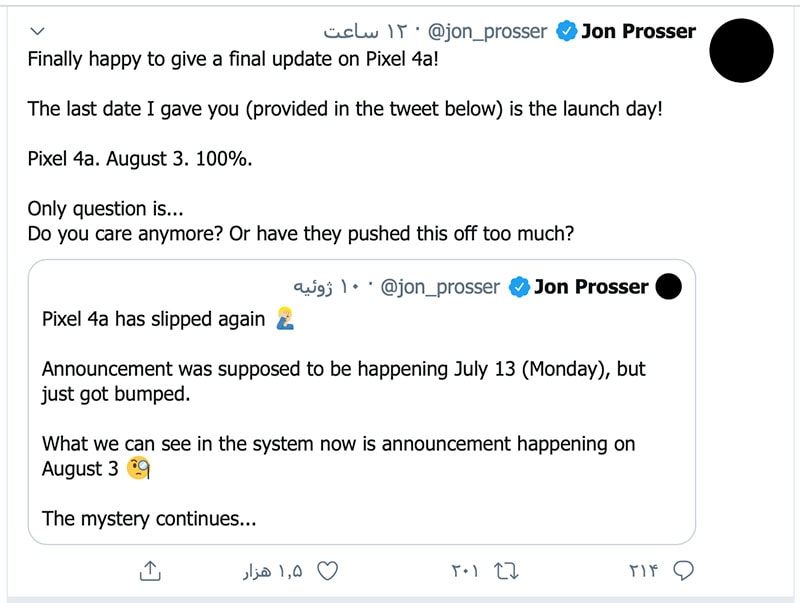
Task: Open the quoted tweet about Pixel 4a slipping
Action: pyautogui.click(x=360, y=420)
